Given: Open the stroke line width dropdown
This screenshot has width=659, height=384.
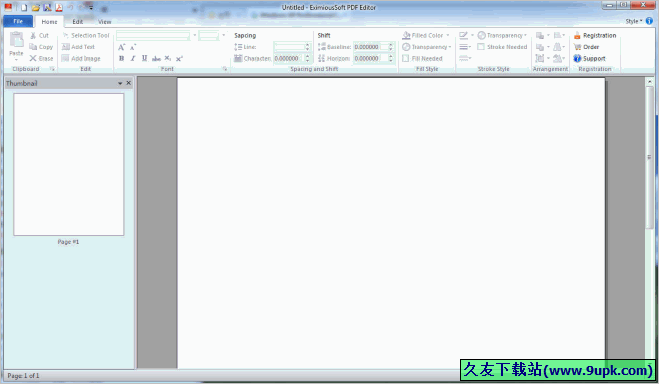Looking at the screenshot, I should point(465,47).
